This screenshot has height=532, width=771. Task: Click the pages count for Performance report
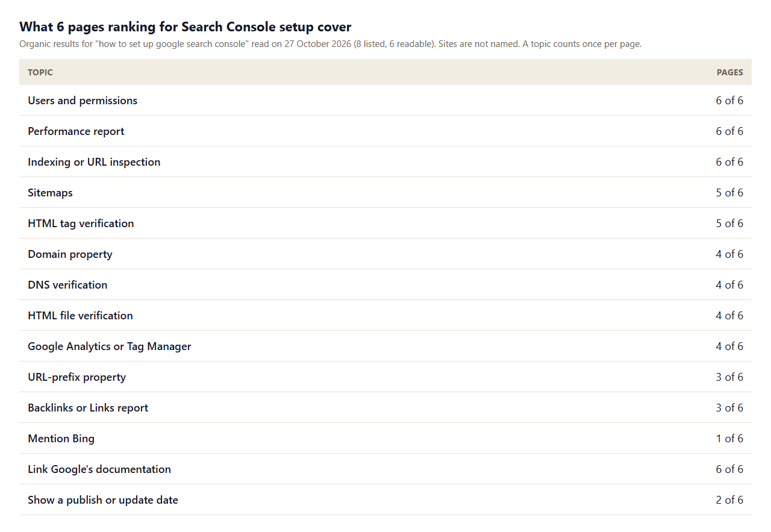[729, 131]
